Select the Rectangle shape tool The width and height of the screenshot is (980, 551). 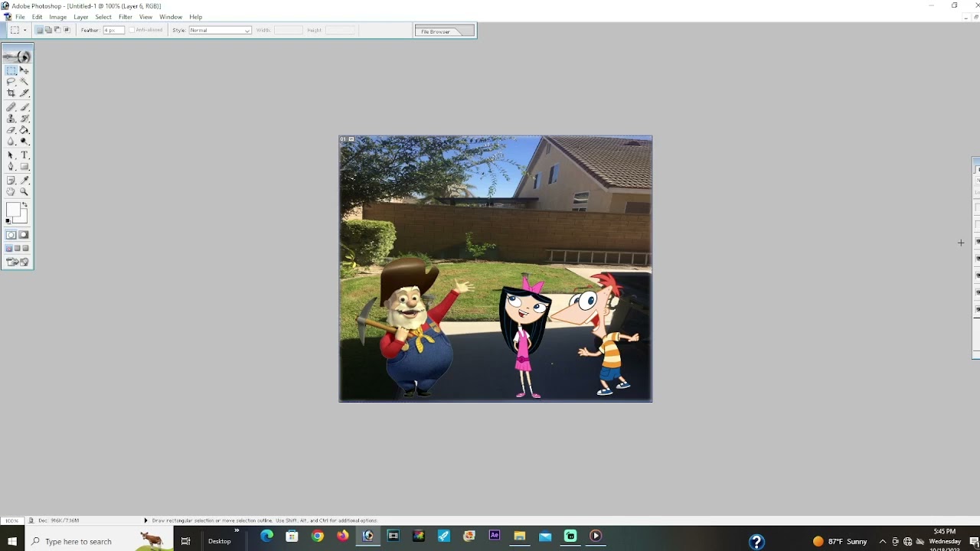point(24,166)
